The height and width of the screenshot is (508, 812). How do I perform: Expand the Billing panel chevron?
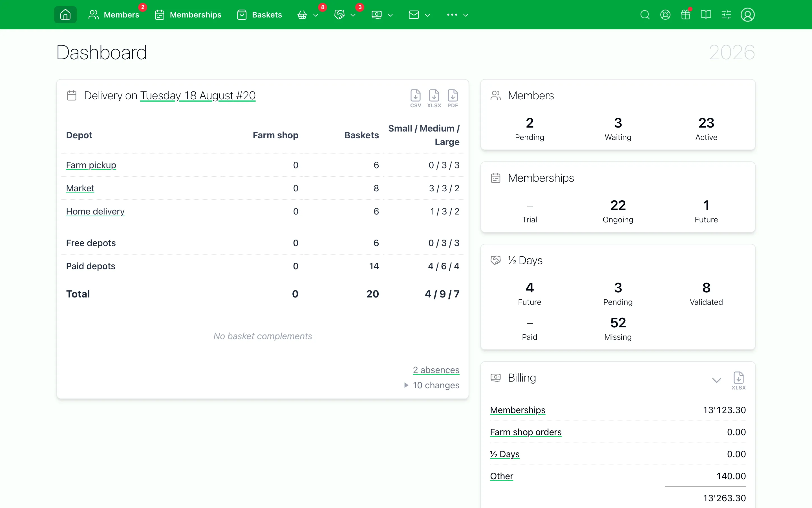pos(716,380)
